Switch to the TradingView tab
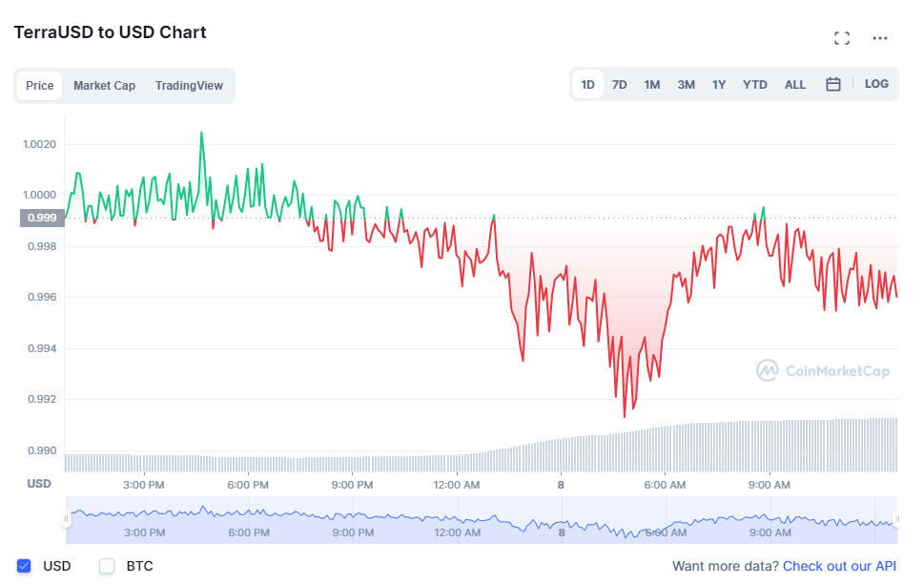 [189, 86]
